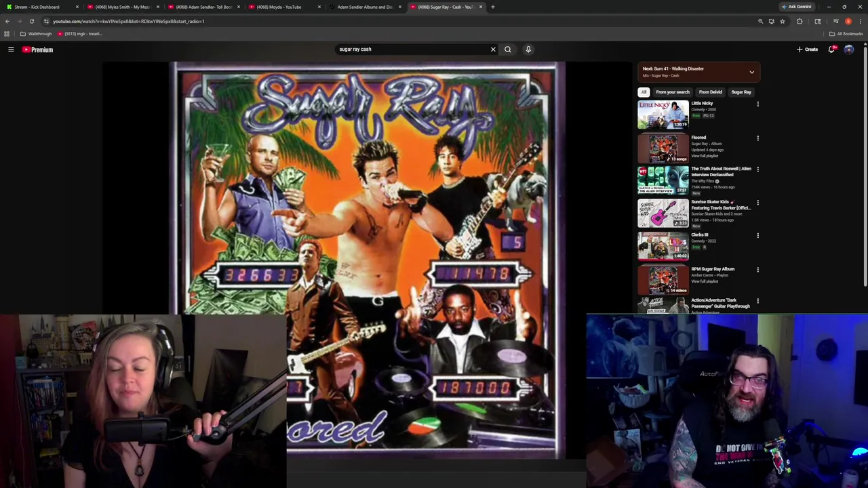Go to the YouTube Premium home logo

coord(37,49)
